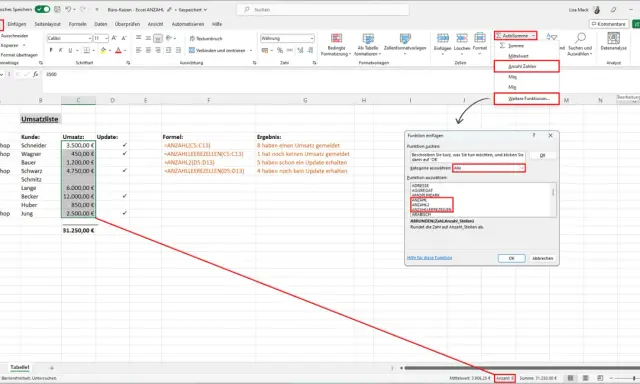Apply the red font color
Screen dimensions: 640x384
pos(118,50)
